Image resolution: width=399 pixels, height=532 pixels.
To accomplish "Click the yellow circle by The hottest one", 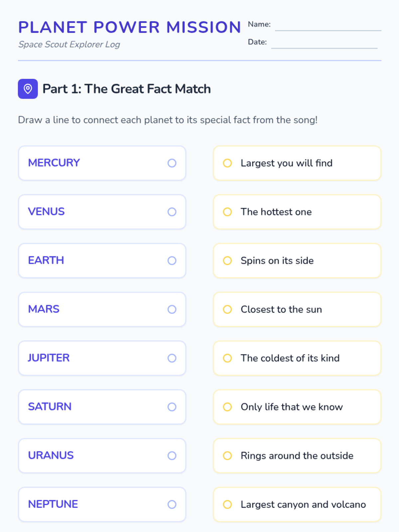I will coord(227,212).
